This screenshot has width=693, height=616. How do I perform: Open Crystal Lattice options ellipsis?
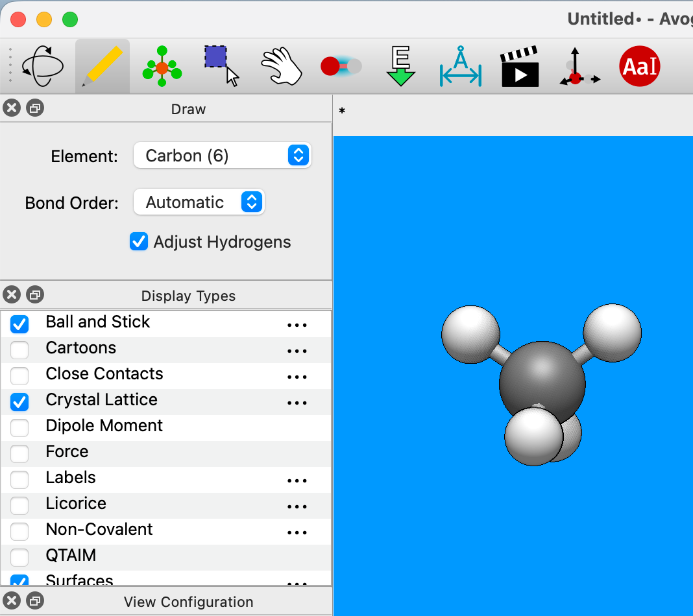click(297, 403)
